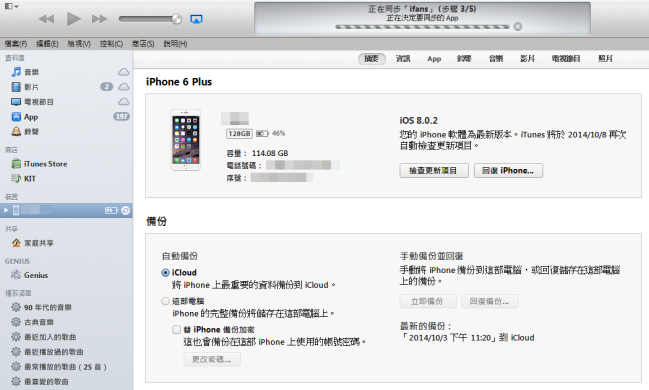The height and width of the screenshot is (390, 649).
Task: Switch to the 電視節目 tab
Action: pyautogui.click(x=566, y=59)
